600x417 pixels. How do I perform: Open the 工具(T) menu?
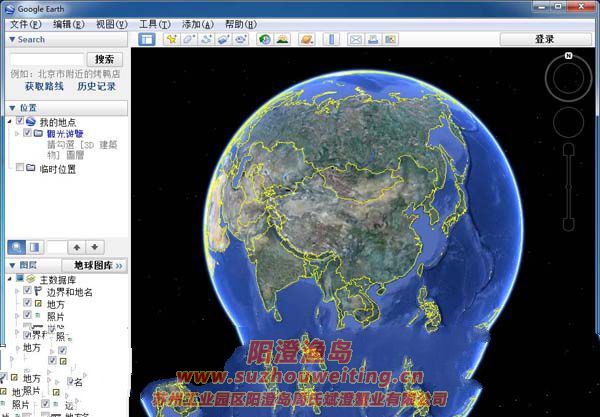coord(153,23)
